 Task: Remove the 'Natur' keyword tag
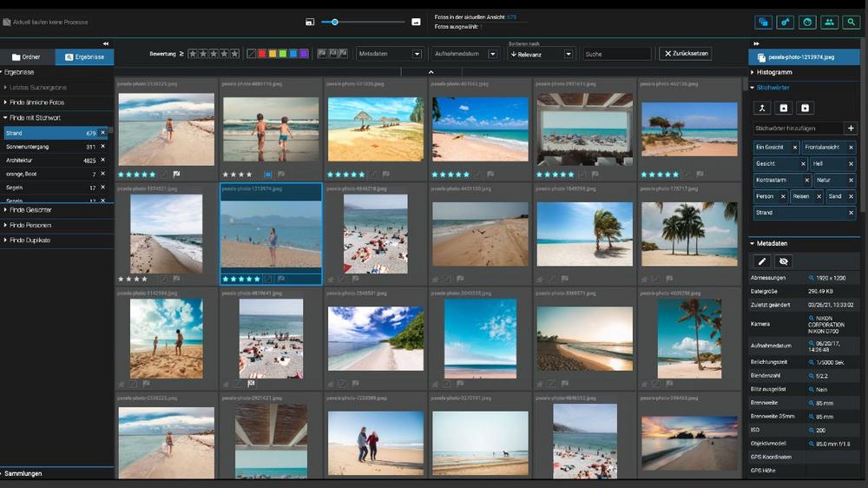(x=851, y=180)
